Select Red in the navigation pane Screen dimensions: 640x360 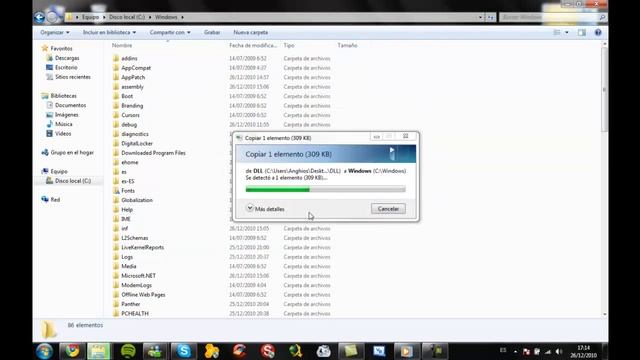55,200
